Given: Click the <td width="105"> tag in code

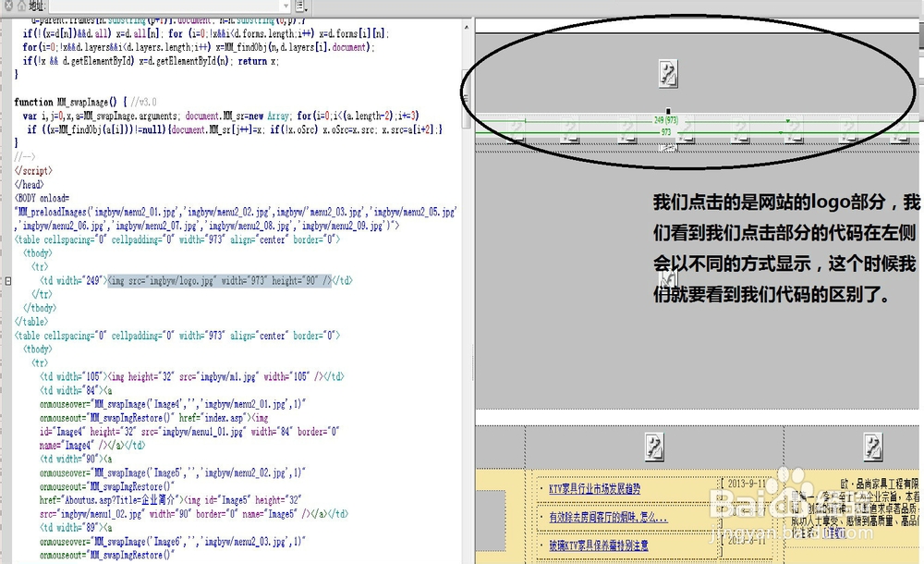Looking at the screenshot, I should click(x=72, y=376).
